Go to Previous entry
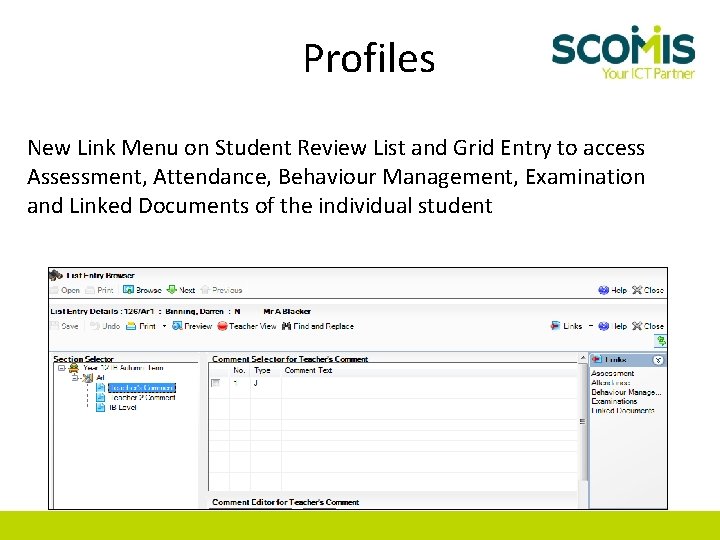The image size is (720, 540). [x=221, y=290]
